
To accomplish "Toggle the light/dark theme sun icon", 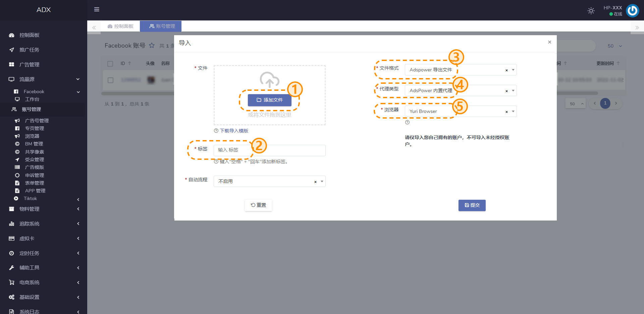I will 591,11.
